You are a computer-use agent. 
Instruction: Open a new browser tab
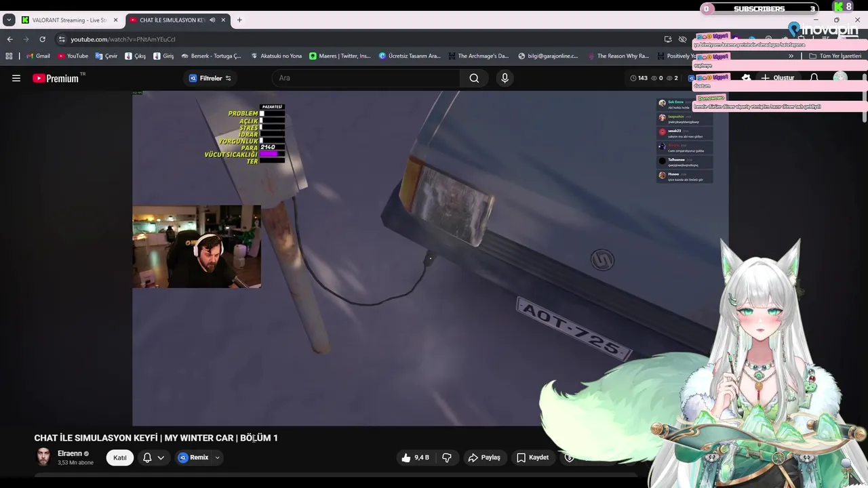239,20
